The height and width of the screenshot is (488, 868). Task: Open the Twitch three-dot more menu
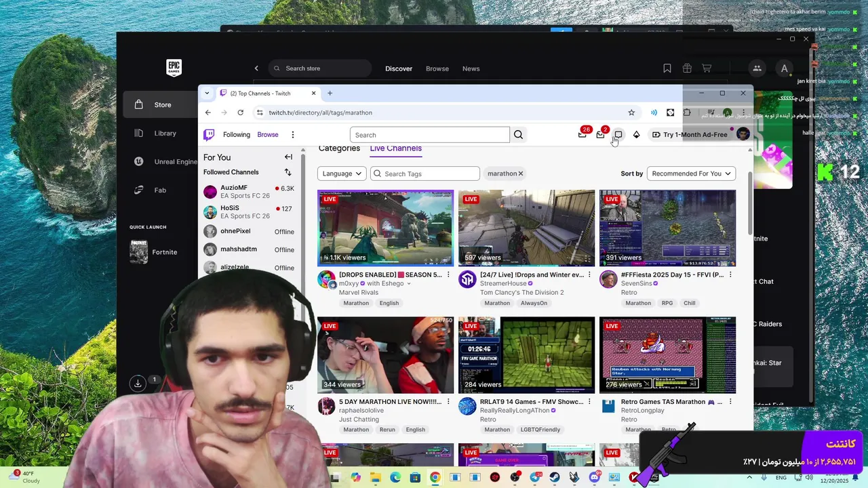292,135
